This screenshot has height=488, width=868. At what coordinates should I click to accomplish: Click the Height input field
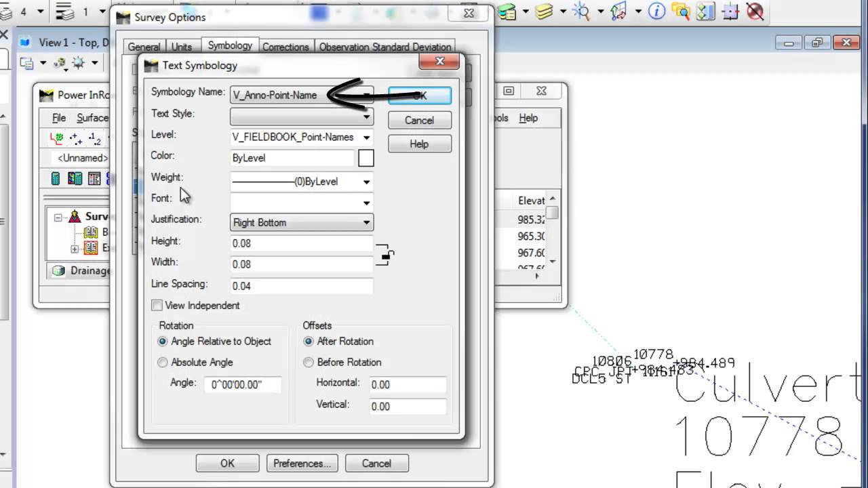pyautogui.click(x=302, y=243)
